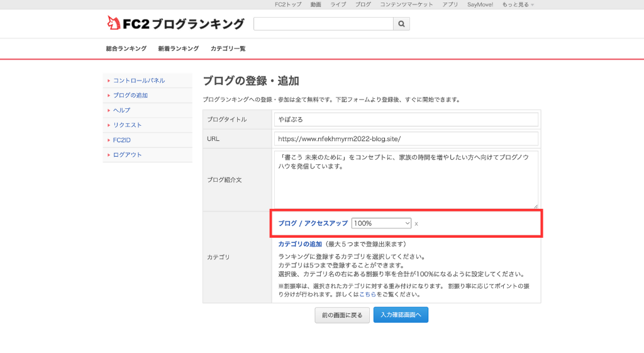This screenshot has height=353, width=644.
Task: Click the ブログ / アクセスアップ category link
Action: [x=313, y=223]
